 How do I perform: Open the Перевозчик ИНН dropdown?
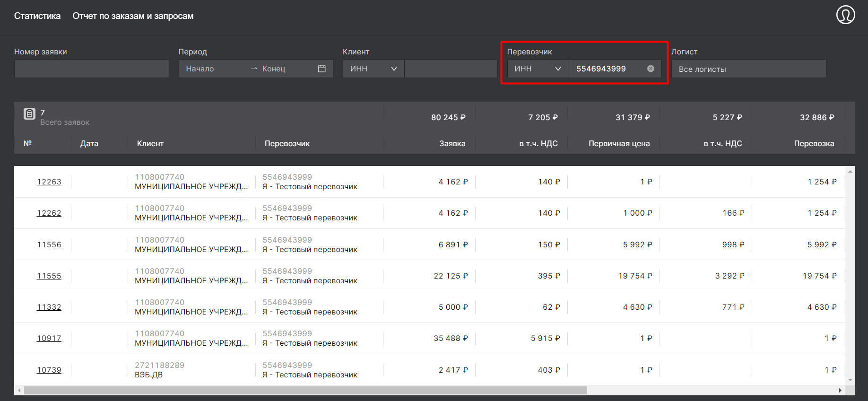tap(538, 69)
